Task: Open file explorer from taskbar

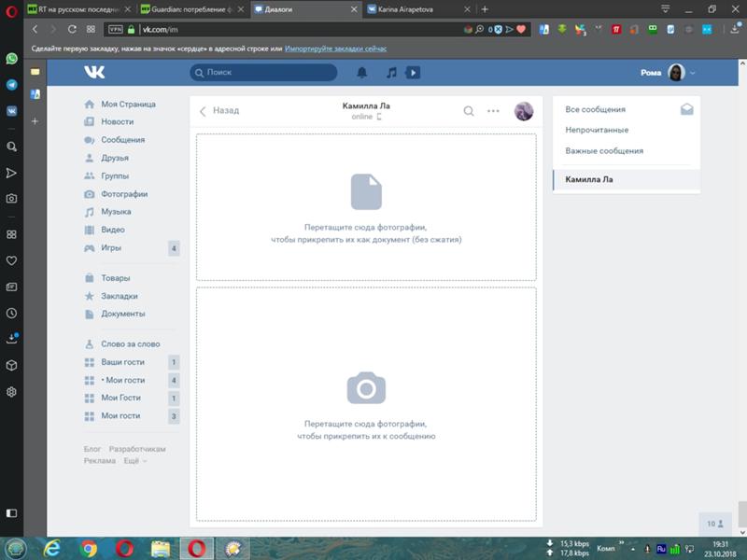Action: pyautogui.click(x=161, y=549)
